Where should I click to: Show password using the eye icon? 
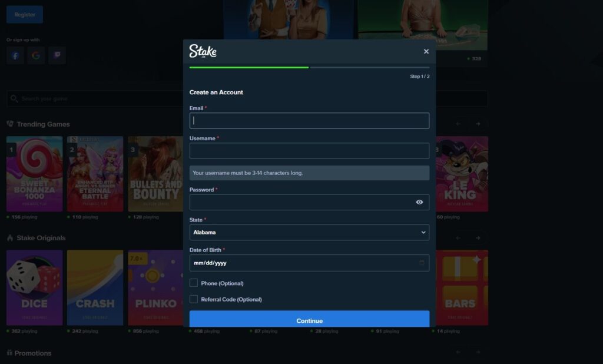(419, 202)
